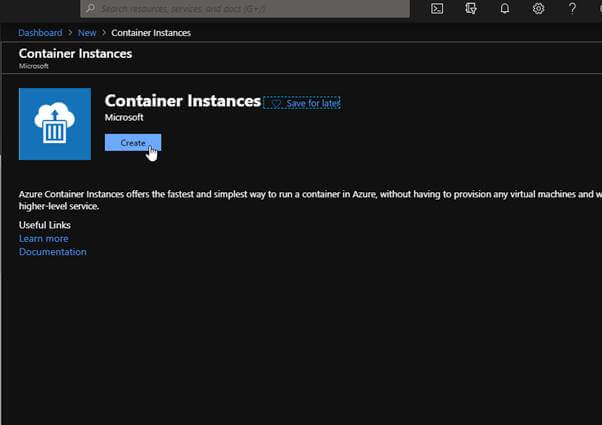This screenshot has height=425, width=602.
Task: Click the Create button
Action: click(x=133, y=142)
